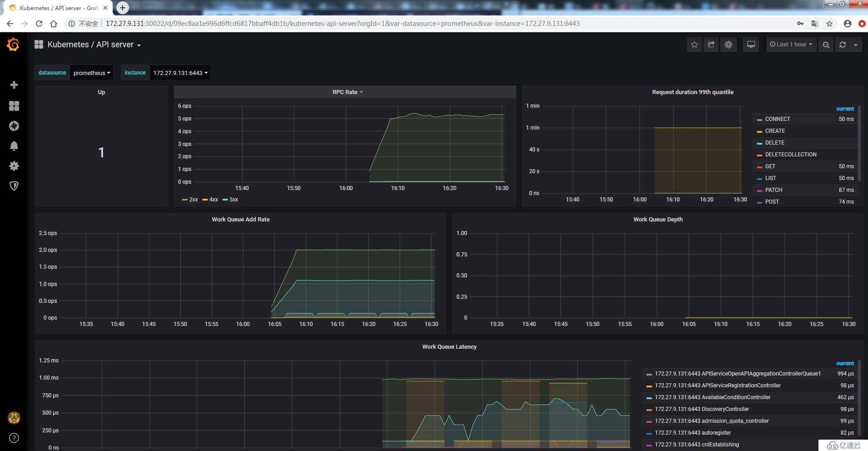Open the Explore compass icon in sidebar

[x=14, y=126]
